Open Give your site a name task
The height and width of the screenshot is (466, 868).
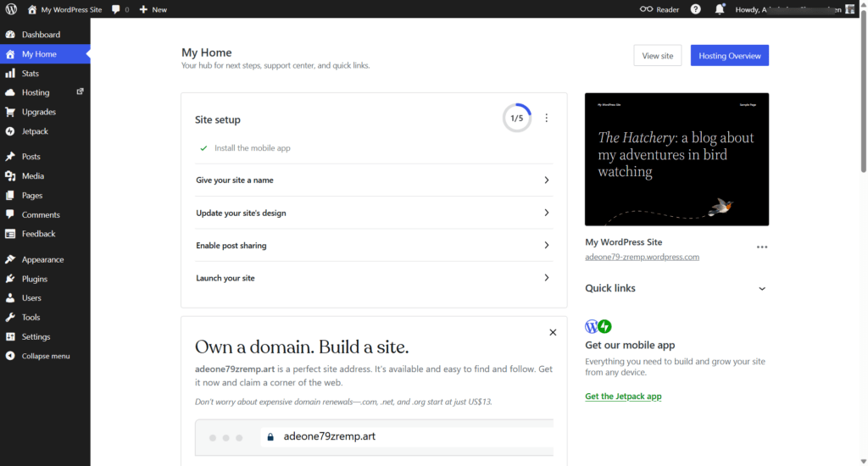(x=374, y=180)
